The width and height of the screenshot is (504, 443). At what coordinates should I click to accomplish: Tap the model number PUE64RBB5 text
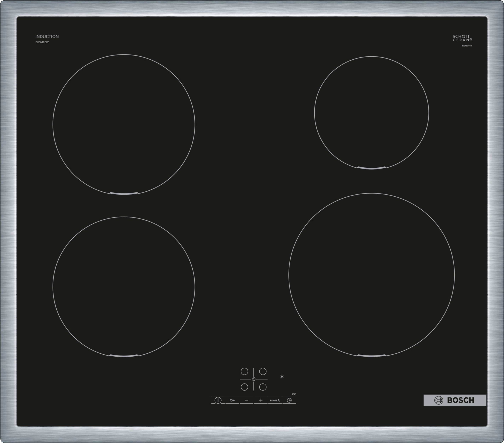point(42,42)
